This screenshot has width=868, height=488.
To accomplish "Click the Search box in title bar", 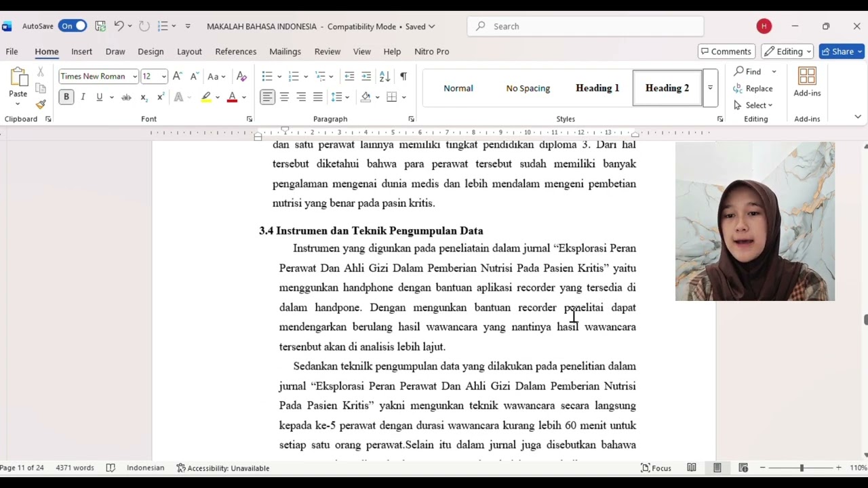I will [x=585, y=26].
